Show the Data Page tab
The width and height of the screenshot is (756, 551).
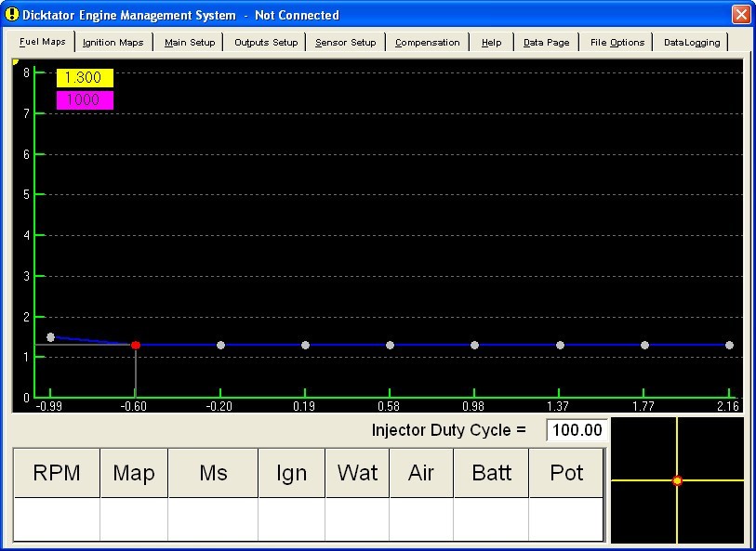click(547, 43)
